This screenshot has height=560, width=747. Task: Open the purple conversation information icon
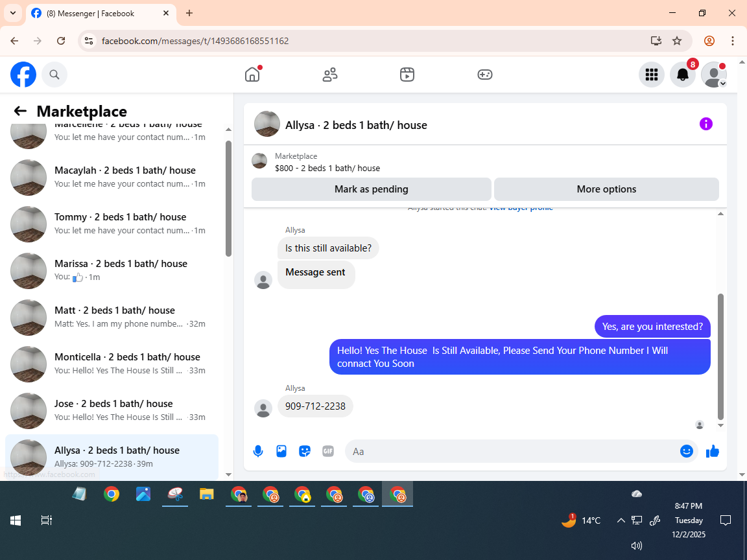click(705, 124)
